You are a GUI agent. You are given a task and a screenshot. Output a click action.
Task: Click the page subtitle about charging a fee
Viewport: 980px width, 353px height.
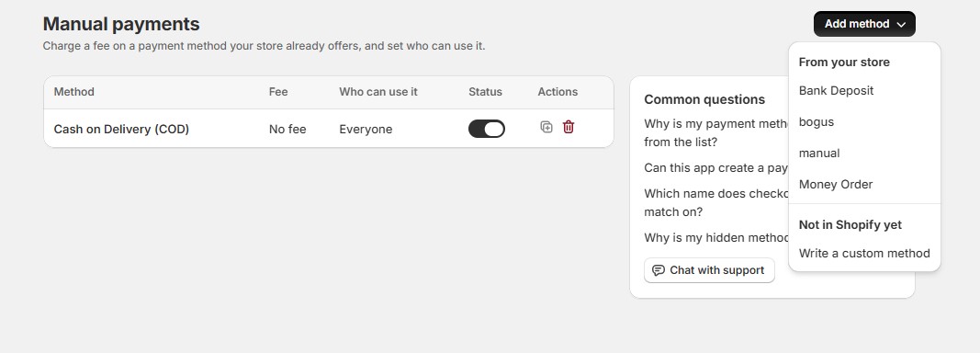point(264,46)
